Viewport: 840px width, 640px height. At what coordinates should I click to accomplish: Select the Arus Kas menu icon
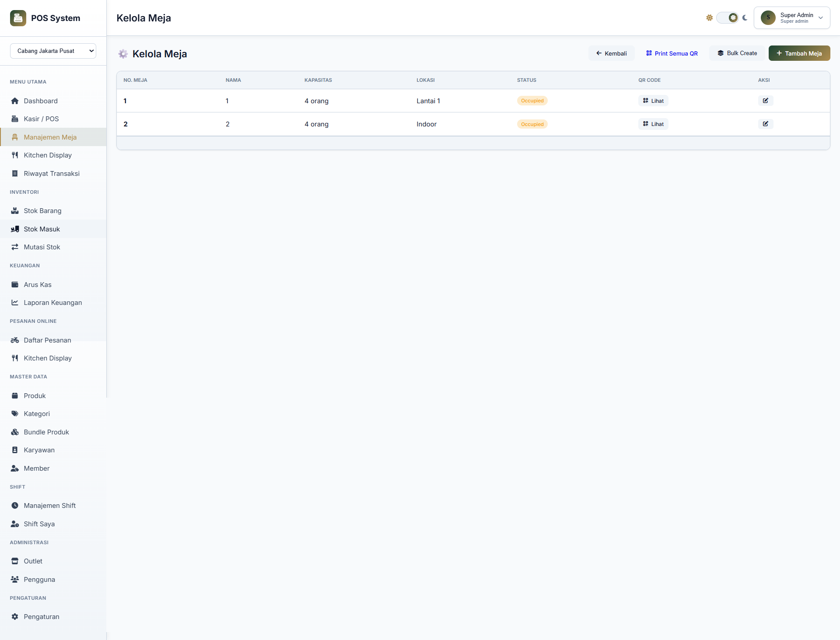[x=14, y=284]
